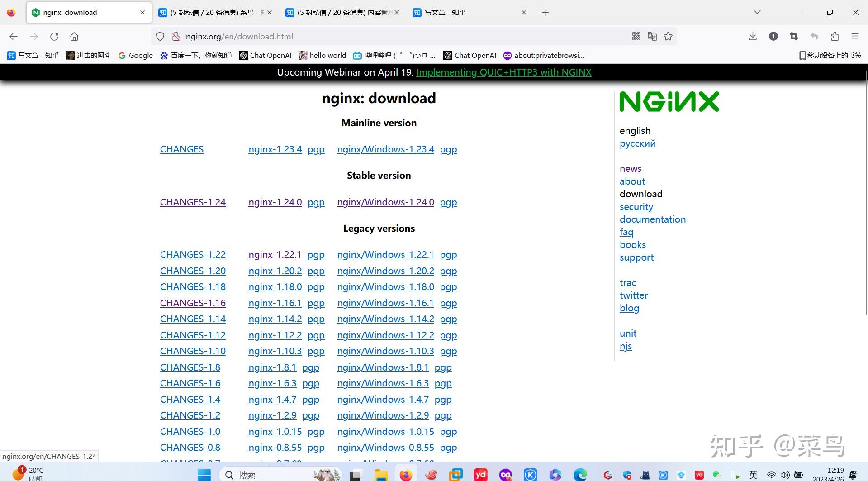Click the NGINX logo

669,101
